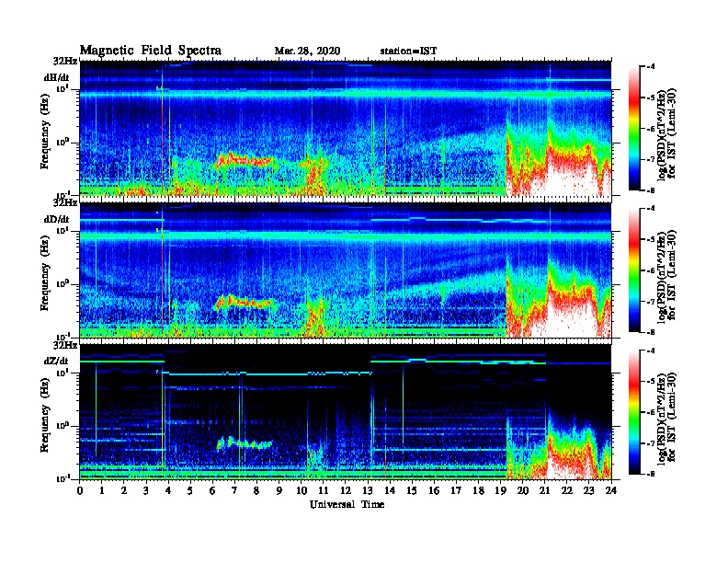Click hour 19 on time axis
This screenshot has width=728, height=563.
coord(500,490)
